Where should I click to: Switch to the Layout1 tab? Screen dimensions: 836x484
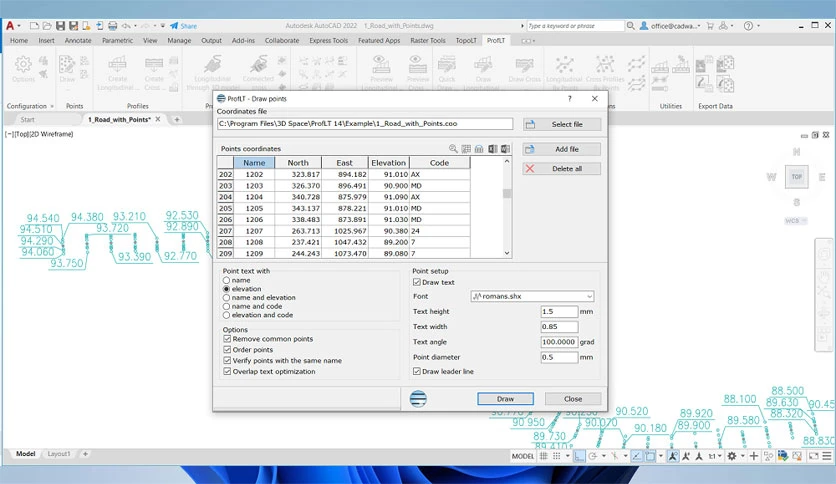point(59,454)
